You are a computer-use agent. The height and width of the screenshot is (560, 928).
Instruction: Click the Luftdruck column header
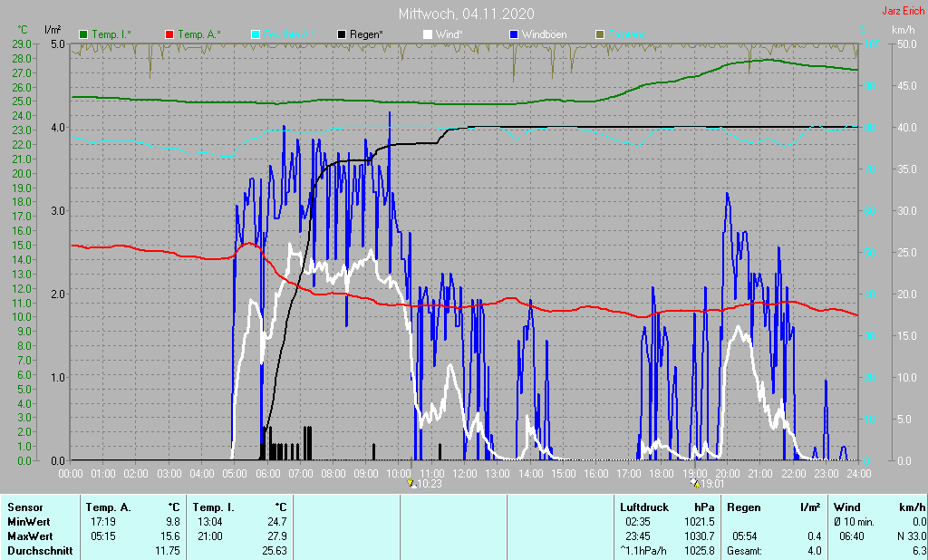643,507
